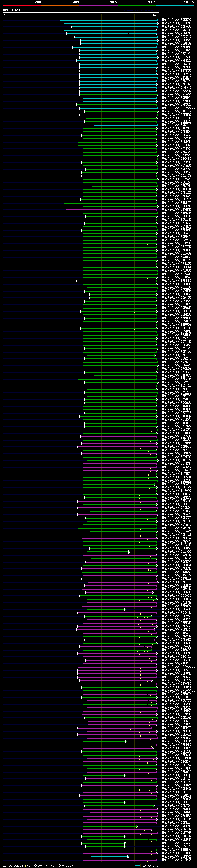Open hit UniRef100_B9N7B8
This screenshot has width=197, height=868.
coord(176,30)
